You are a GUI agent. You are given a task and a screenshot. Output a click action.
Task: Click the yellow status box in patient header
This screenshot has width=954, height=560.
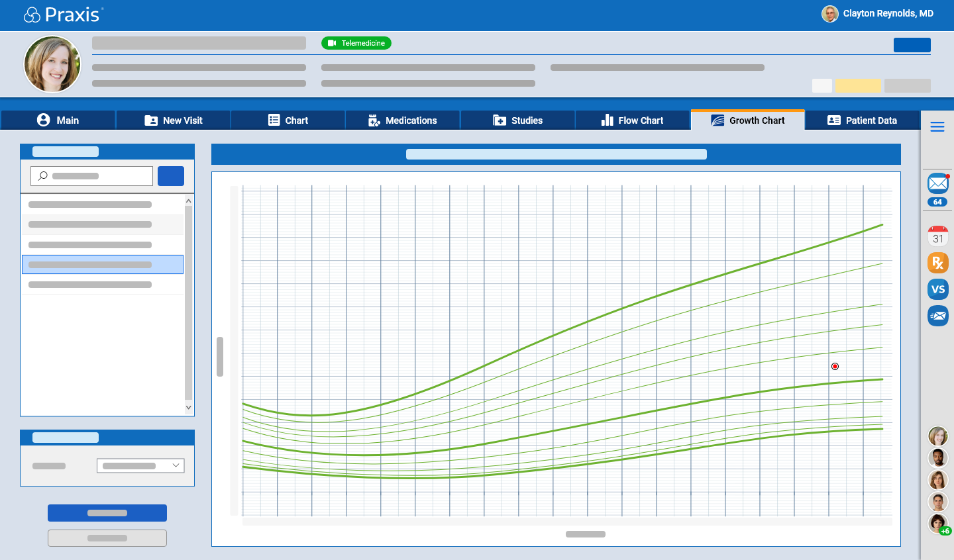[858, 85]
